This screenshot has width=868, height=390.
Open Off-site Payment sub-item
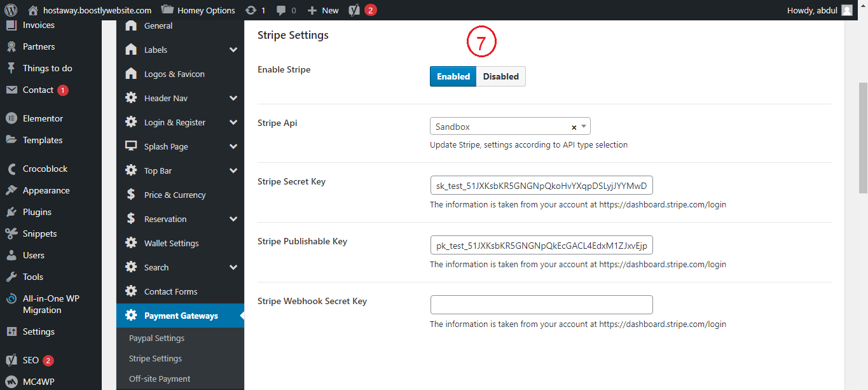click(160, 379)
